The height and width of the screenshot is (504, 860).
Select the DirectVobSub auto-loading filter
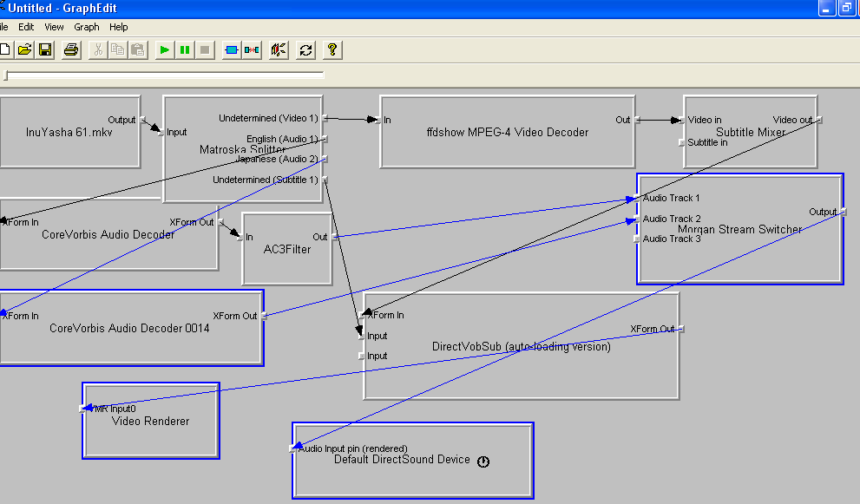pyautogui.click(x=521, y=347)
